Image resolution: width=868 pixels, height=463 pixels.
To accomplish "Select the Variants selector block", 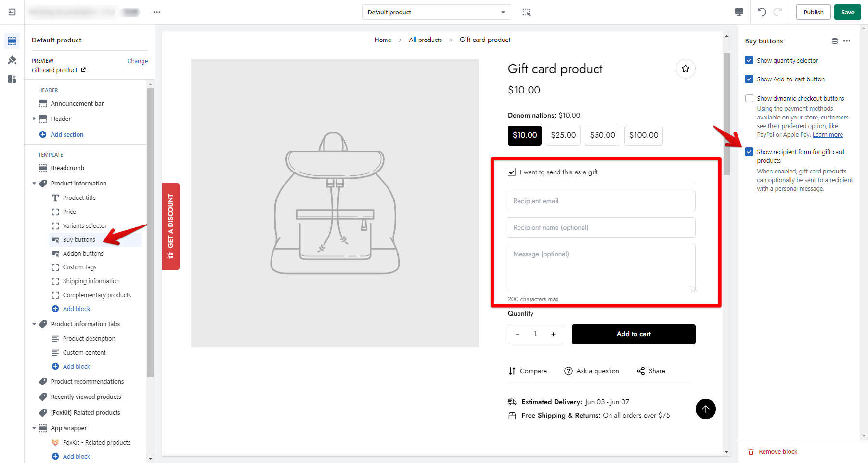I will (x=85, y=226).
